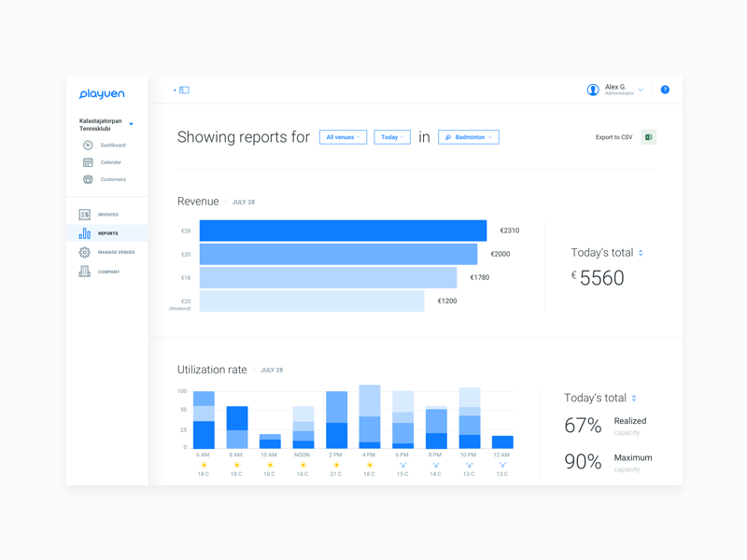Image resolution: width=747 pixels, height=560 pixels.
Task: Open the Alex G. user menu
Action: (616, 90)
